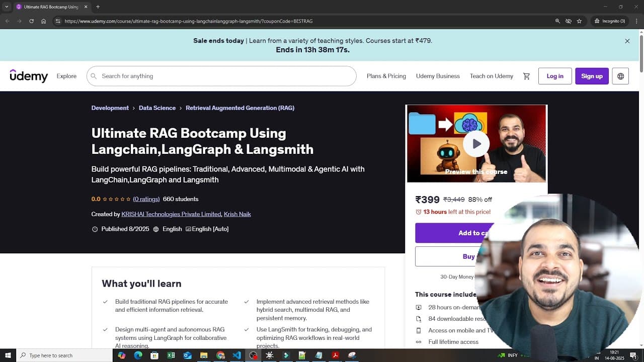Open the Copilot taskbar icon

pos(121,355)
